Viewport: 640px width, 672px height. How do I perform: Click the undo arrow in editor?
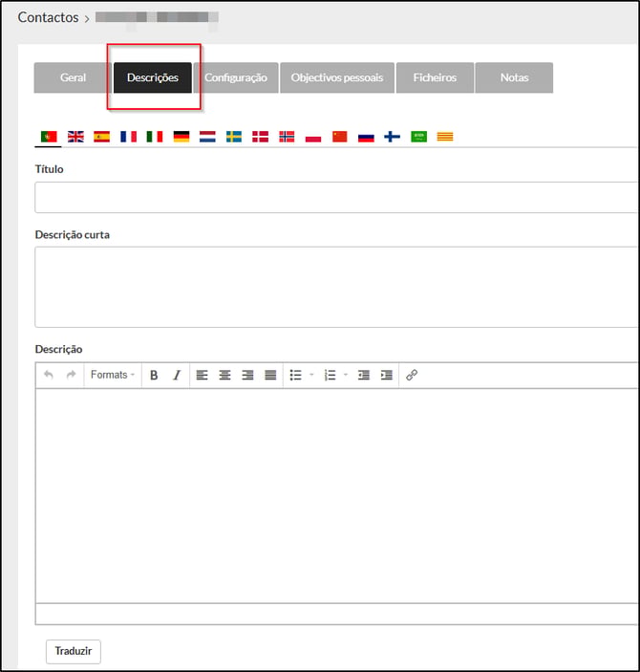pos(49,376)
